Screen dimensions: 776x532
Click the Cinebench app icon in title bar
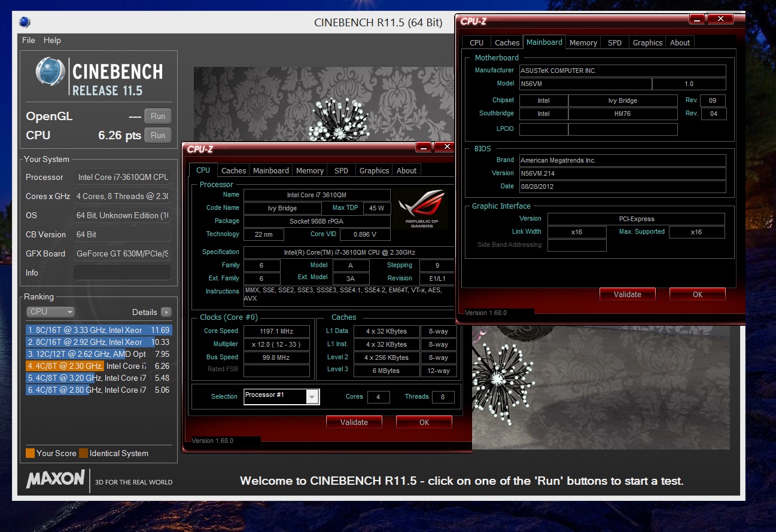tap(25, 23)
